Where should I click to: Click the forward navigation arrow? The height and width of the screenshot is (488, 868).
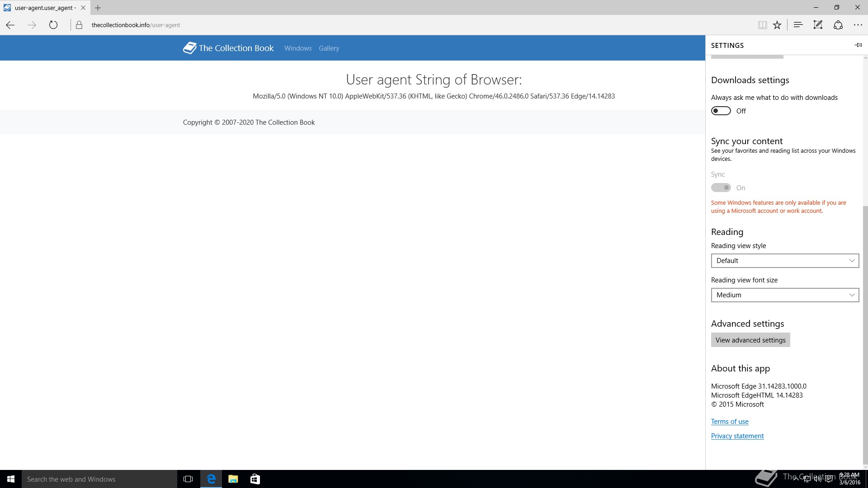click(32, 25)
